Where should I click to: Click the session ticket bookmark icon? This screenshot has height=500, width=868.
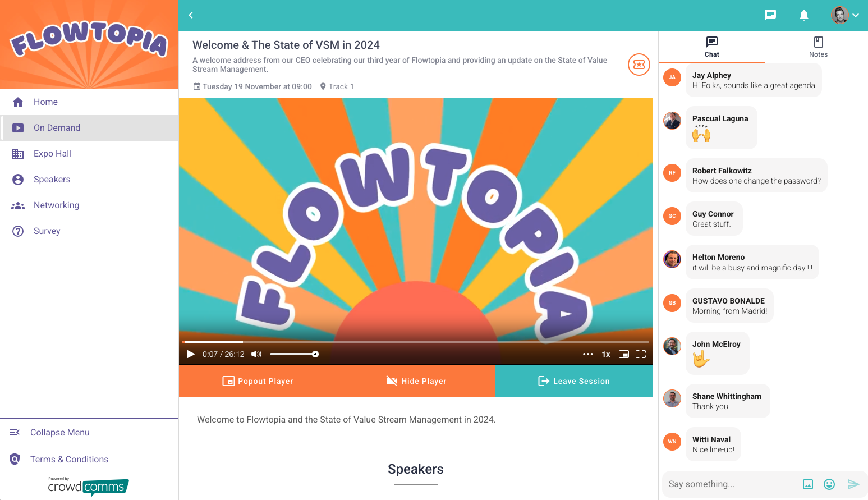click(639, 65)
